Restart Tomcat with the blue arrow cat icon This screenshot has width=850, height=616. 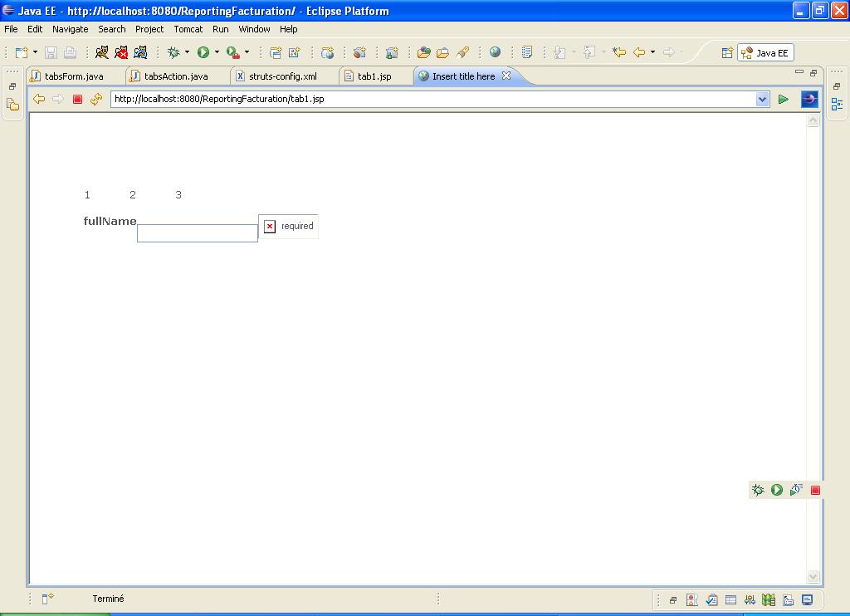tap(140, 52)
